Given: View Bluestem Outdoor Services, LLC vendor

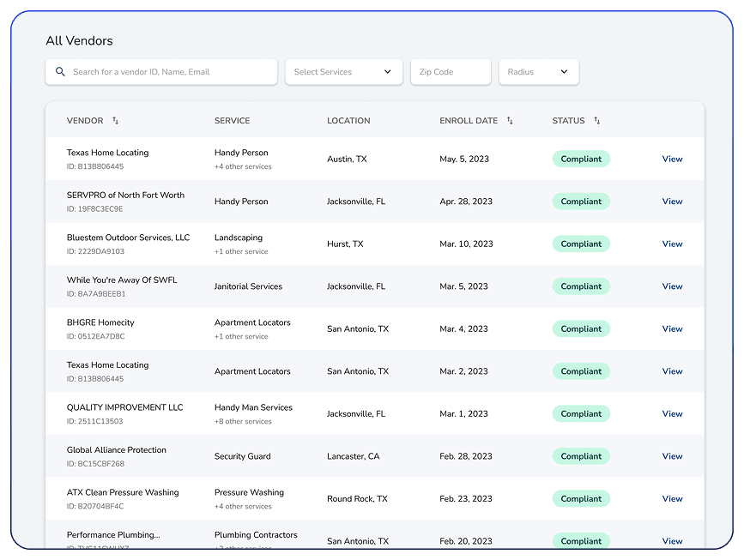Looking at the screenshot, I should coord(672,244).
